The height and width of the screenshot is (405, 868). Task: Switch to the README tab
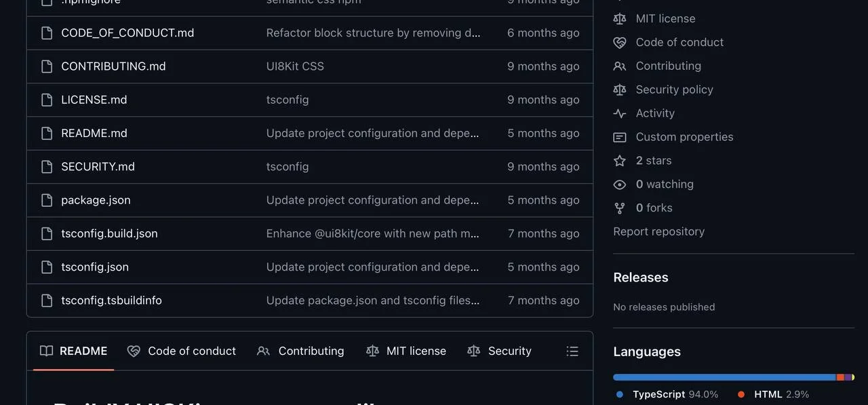(x=74, y=351)
